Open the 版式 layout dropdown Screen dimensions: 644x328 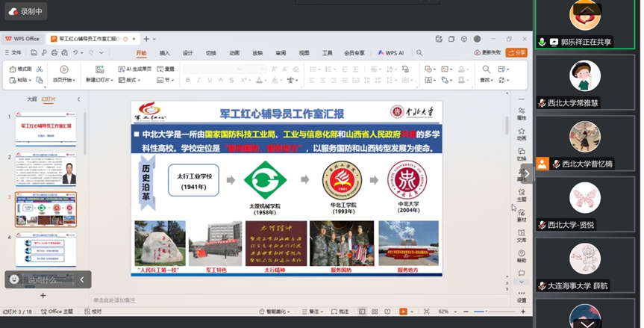point(133,80)
